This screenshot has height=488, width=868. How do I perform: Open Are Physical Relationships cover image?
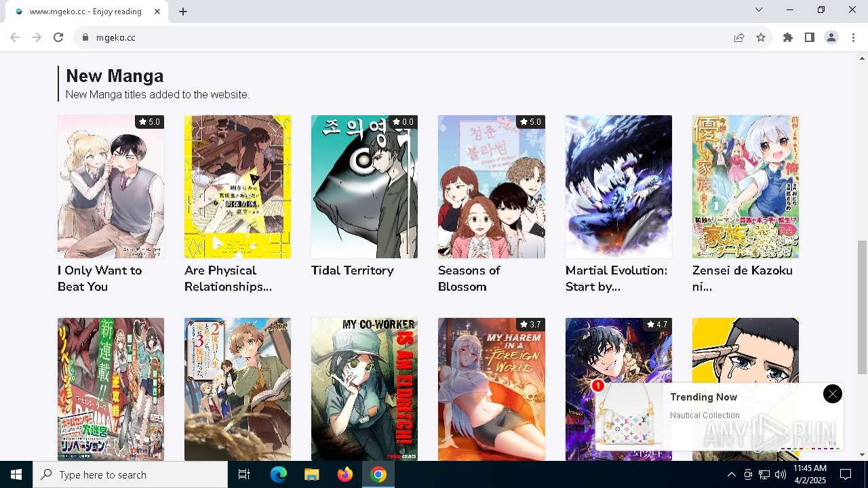(237, 186)
